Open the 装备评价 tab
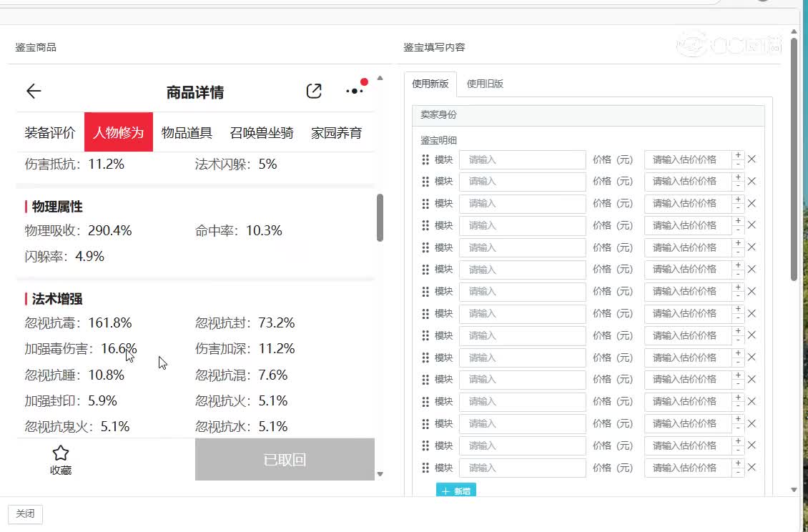This screenshot has width=808, height=532. coord(50,132)
